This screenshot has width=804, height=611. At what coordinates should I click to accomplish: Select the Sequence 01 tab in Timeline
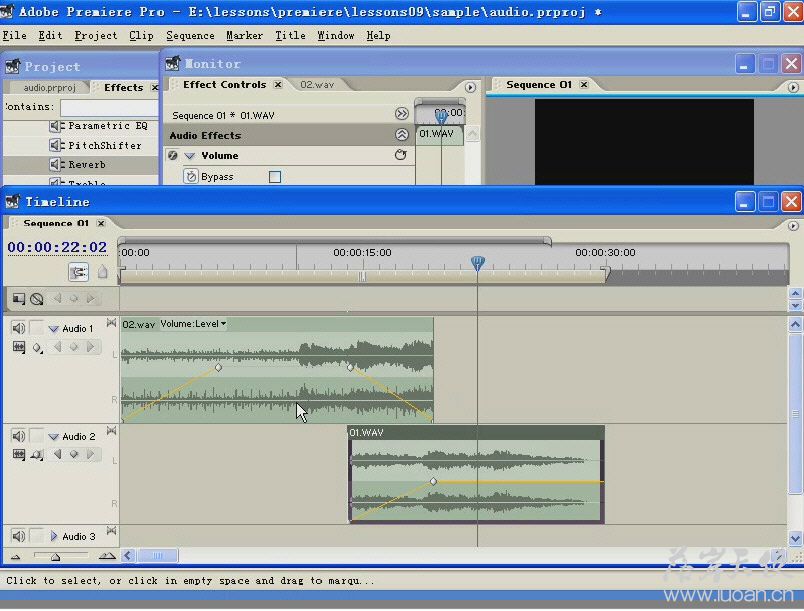56,223
